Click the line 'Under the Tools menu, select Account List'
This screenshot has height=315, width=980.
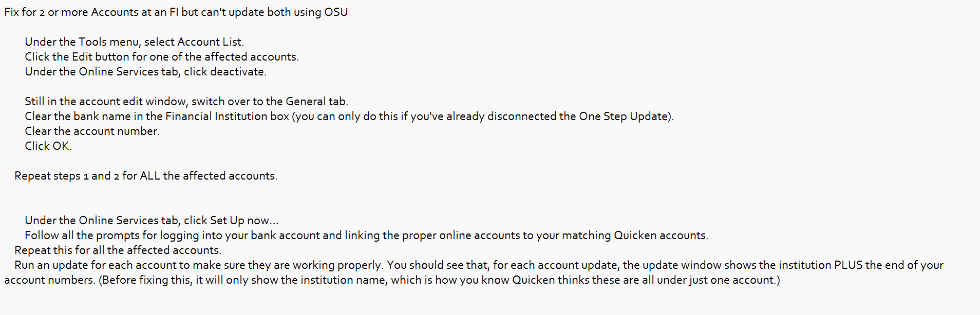[x=135, y=42]
